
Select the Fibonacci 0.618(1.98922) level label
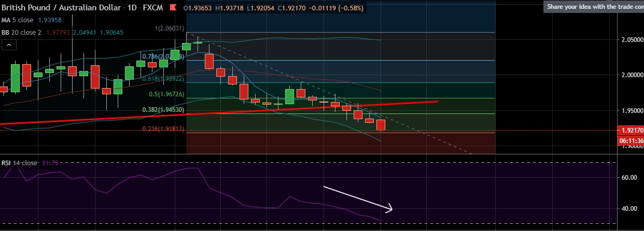pos(163,79)
